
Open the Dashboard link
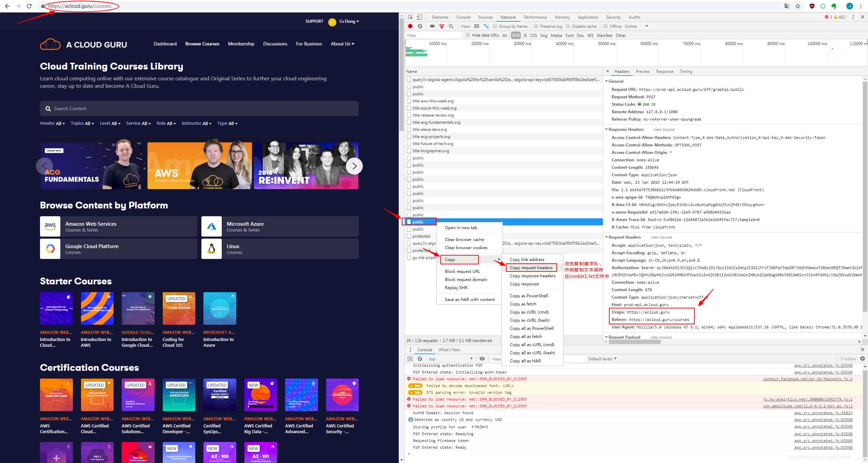click(x=165, y=44)
